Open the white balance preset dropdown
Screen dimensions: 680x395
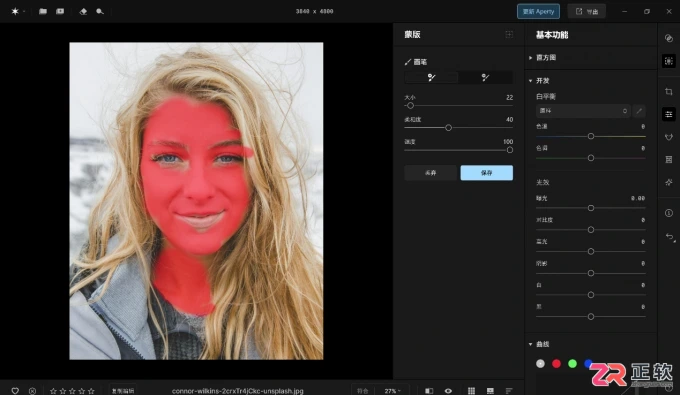click(x=583, y=111)
